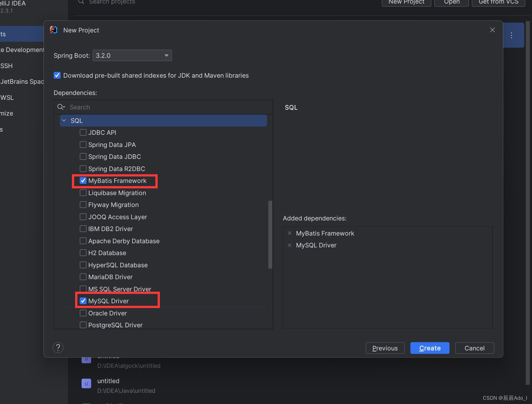532x404 pixels.
Task: Uncheck MyBatis Framework dependency
Action: (x=83, y=180)
